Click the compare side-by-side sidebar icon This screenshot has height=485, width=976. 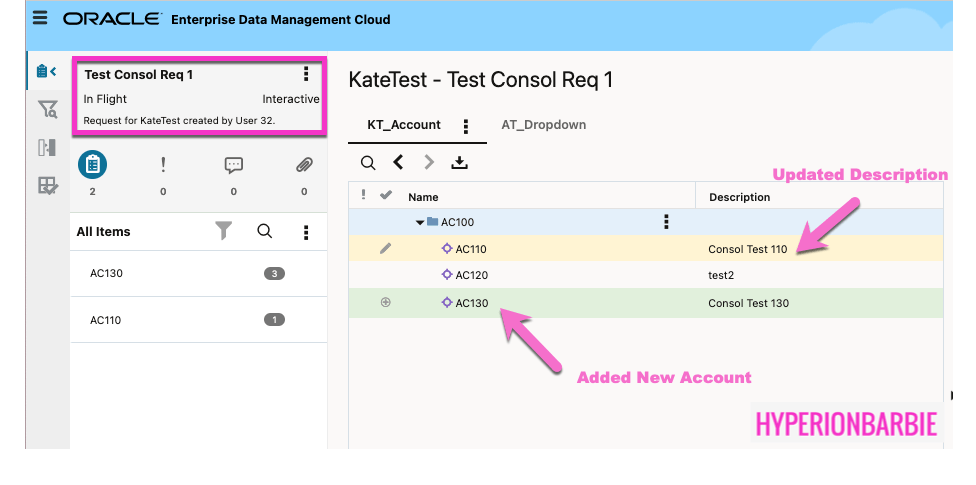pos(47,147)
